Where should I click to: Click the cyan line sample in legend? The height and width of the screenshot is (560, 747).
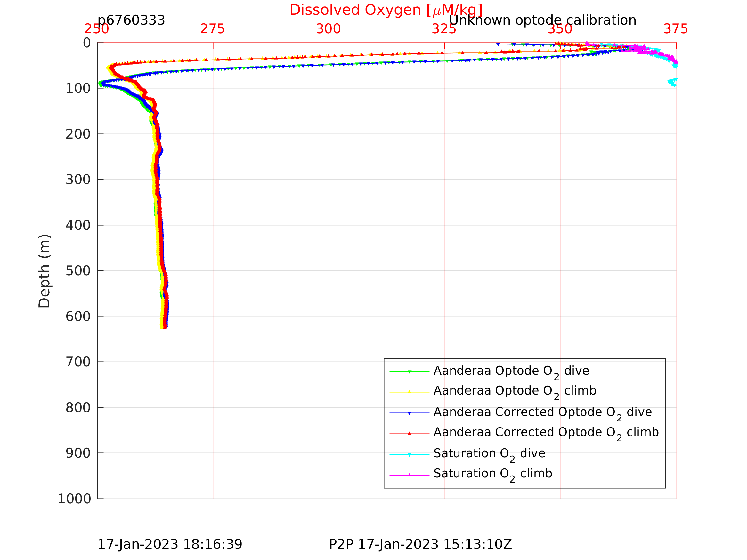(409, 454)
